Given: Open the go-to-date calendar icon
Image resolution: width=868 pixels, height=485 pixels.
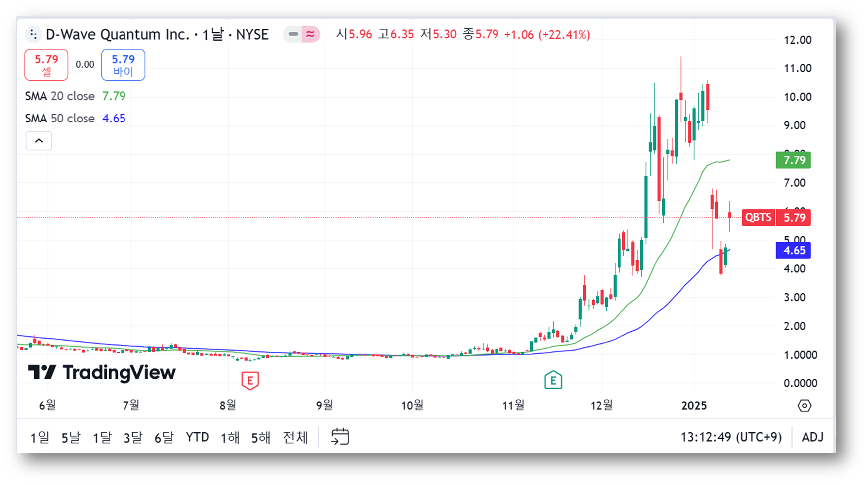Looking at the screenshot, I should 340,437.
